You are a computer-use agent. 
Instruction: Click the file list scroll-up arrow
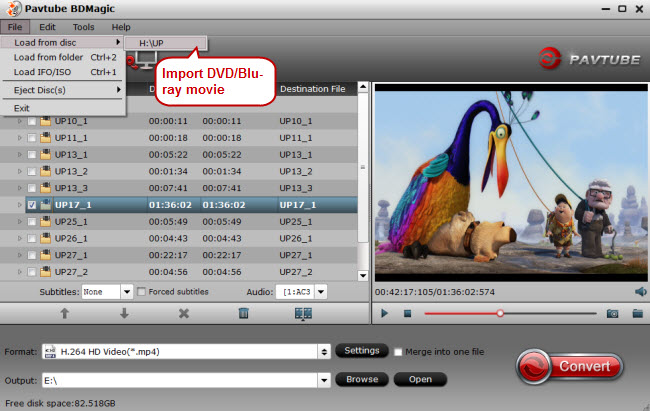coord(363,87)
